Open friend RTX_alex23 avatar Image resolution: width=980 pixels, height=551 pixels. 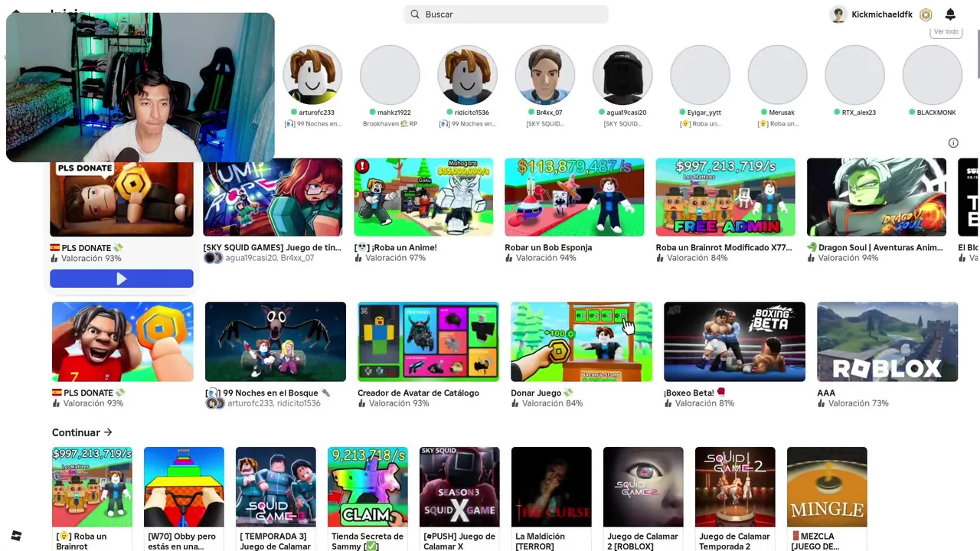click(854, 75)
